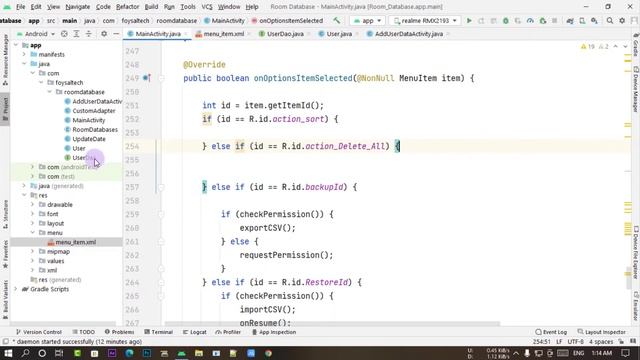Start debugging with the green bug icon
This screenshot has height=360, width=640.
(x=506, y=20)
